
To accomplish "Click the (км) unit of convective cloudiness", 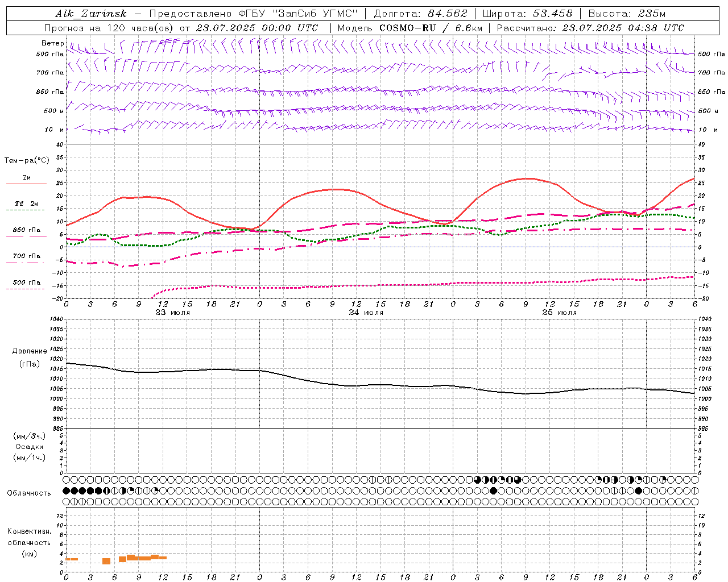I will click(x=30, y=554).
